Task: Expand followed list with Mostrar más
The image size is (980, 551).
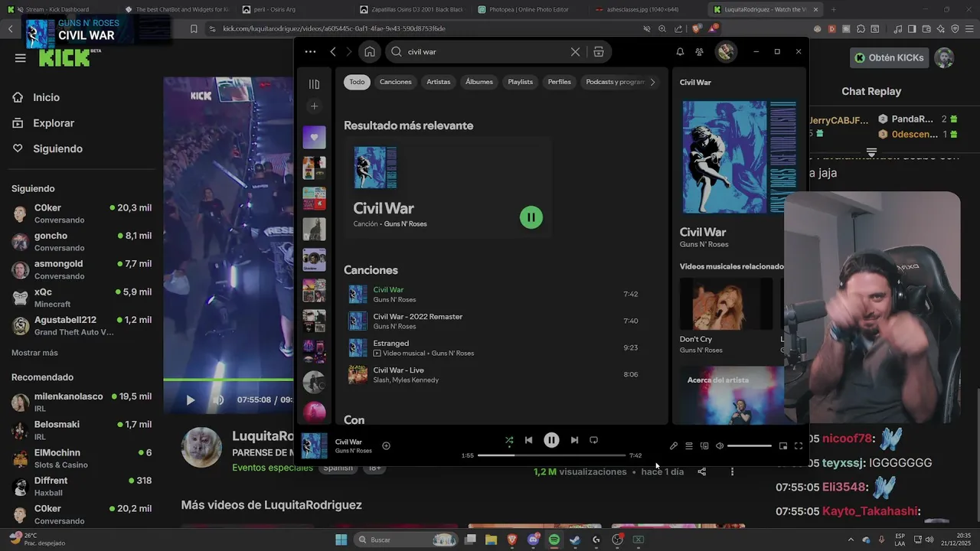Action: pos(34,353)
